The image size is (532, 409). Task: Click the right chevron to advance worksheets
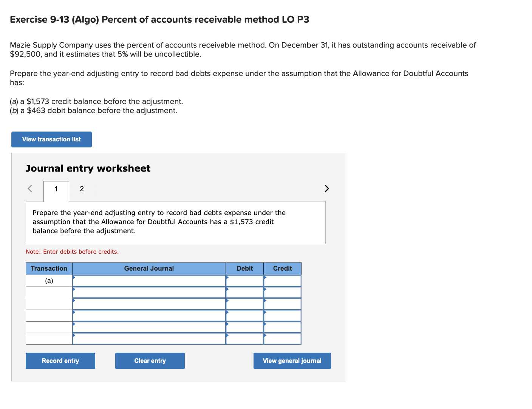[326, 188]
